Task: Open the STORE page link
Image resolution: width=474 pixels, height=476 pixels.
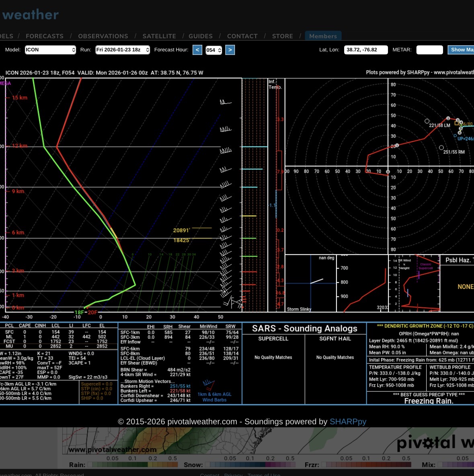Action: [x=283, y=36]
